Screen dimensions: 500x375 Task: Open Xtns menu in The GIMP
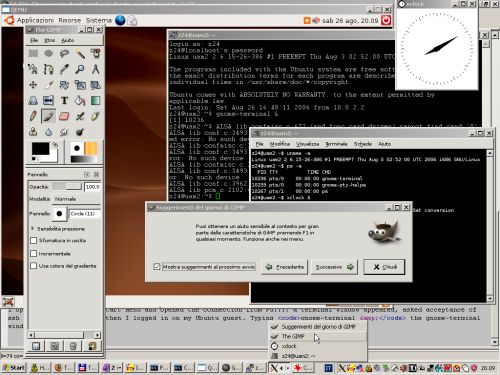(50, 40)
